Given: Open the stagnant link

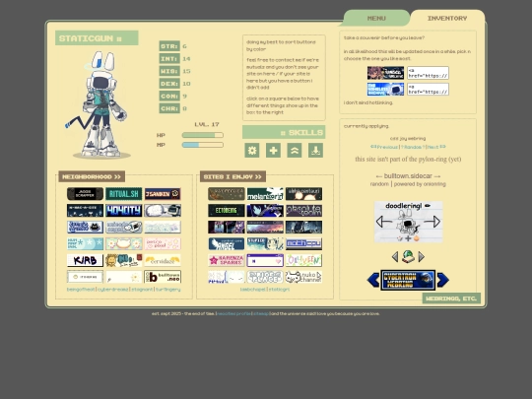Looking at the screenshot, I should tap(142, 290).
